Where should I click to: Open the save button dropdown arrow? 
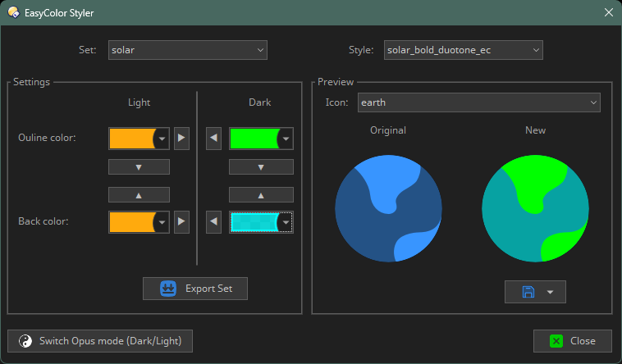[551, 292]
